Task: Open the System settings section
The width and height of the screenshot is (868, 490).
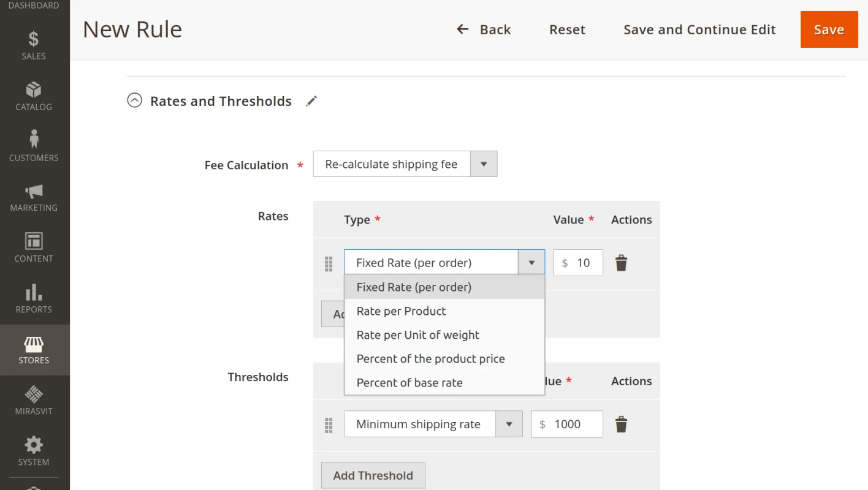Action: pos(34,450)
